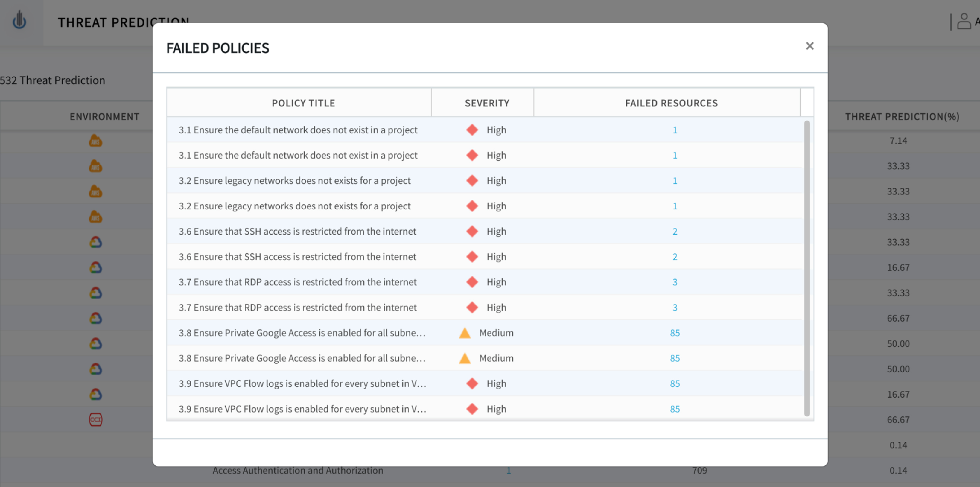The image size is (980, 487).
Task: Select first '3.9 Ensure VPC Flow logs' title
Action: [302, 384]
